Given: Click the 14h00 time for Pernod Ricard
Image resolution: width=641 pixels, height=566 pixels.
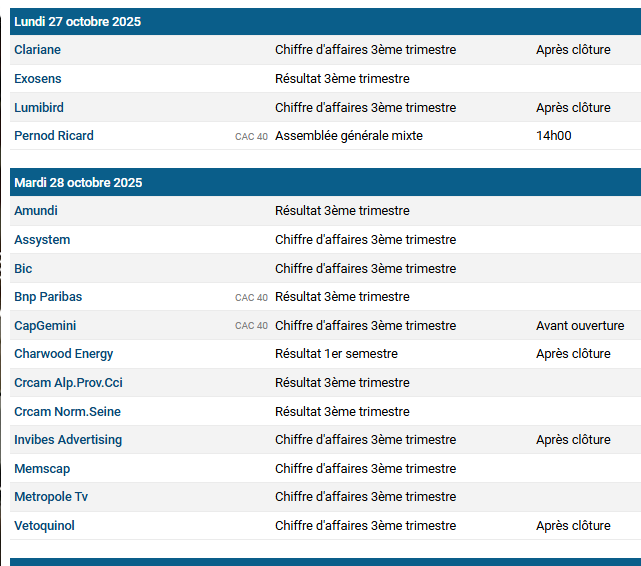Looking at the screenshot, I should [554, 136].
